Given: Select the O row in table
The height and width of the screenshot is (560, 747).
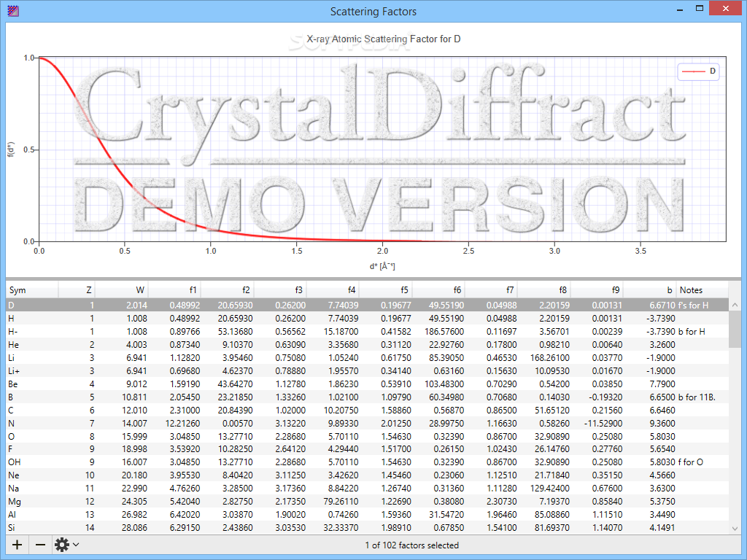Looking at the screenshot, I should [368, 436].
